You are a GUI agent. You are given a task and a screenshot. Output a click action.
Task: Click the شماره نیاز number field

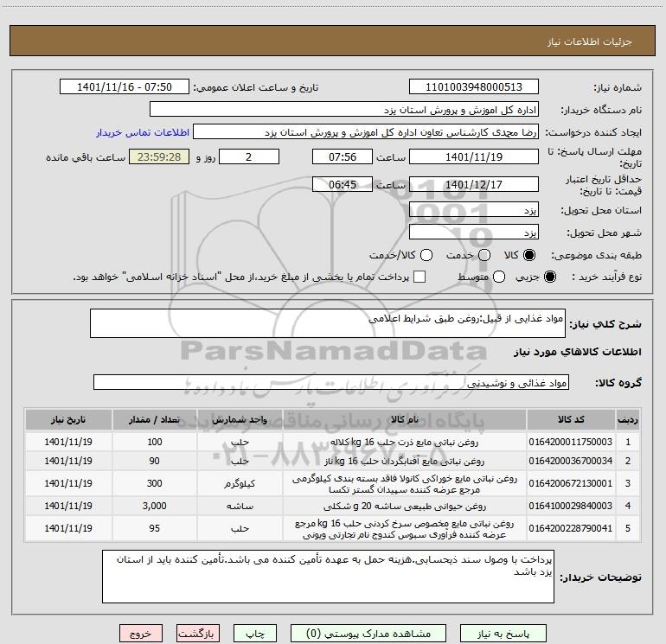click(474, 87)
